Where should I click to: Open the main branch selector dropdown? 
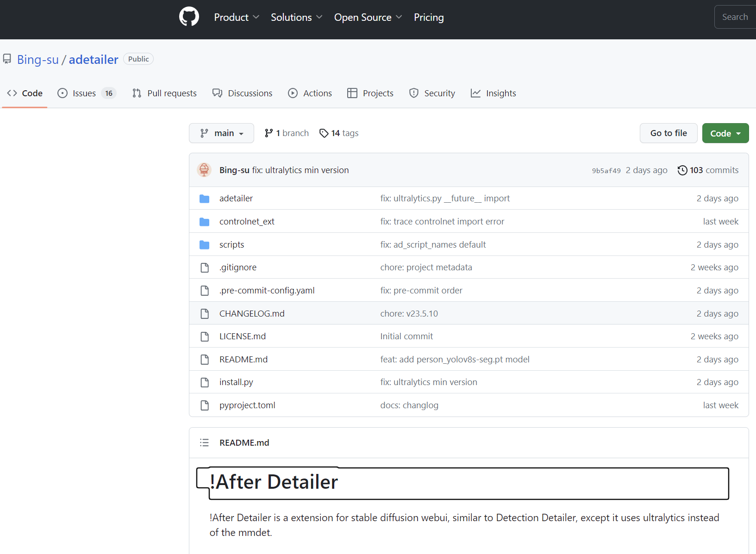(221, 133)
